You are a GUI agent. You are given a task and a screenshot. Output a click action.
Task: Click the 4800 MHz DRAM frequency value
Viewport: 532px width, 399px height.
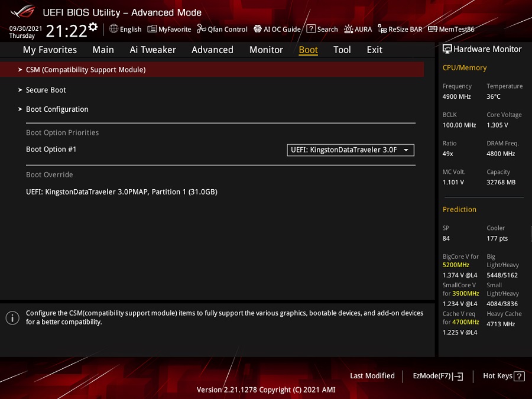[x=501, y=154]
